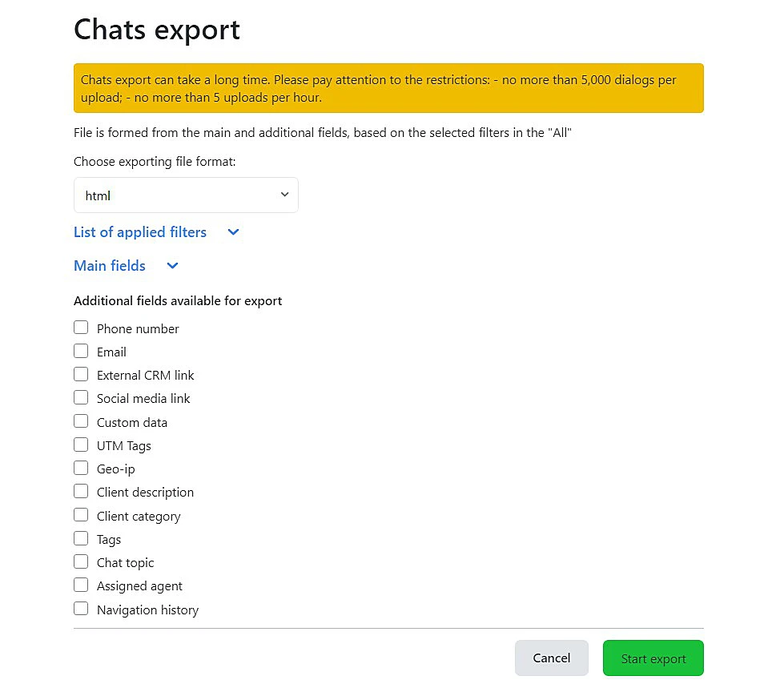The width and height of the screenshot is (784, 688).
Task: Select the Social media link checkbox
Action: coord(81,397)
